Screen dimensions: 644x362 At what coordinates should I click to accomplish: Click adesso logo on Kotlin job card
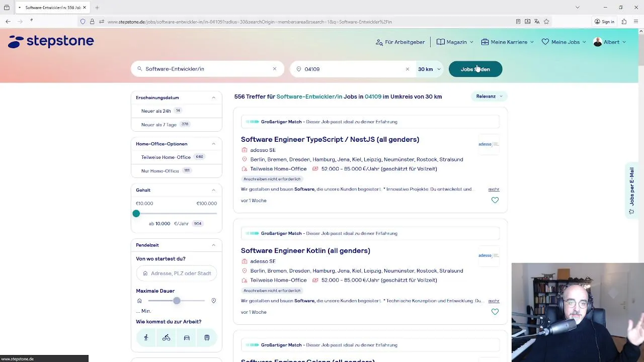coord(489,255)
